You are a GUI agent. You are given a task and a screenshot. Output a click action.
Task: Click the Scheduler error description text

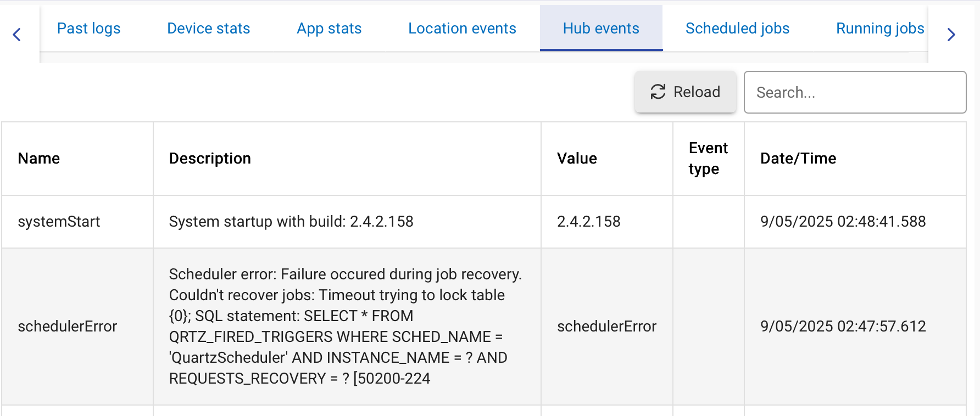tap(346, 327)
